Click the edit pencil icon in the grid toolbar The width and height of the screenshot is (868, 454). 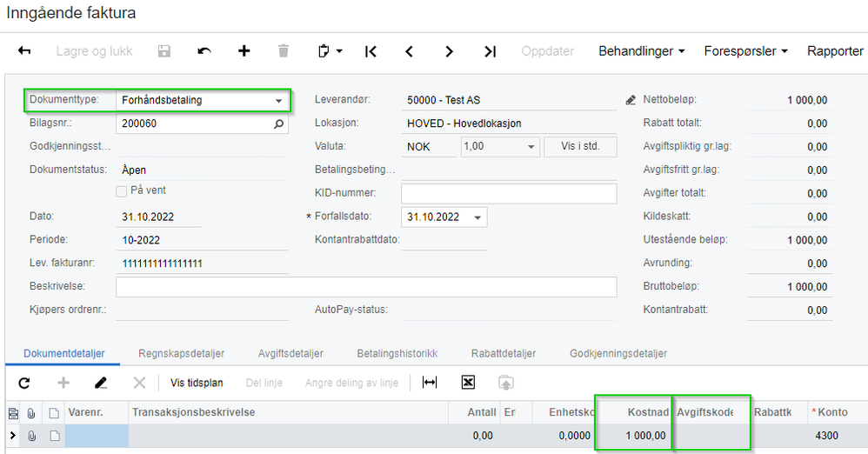[101, 383]
